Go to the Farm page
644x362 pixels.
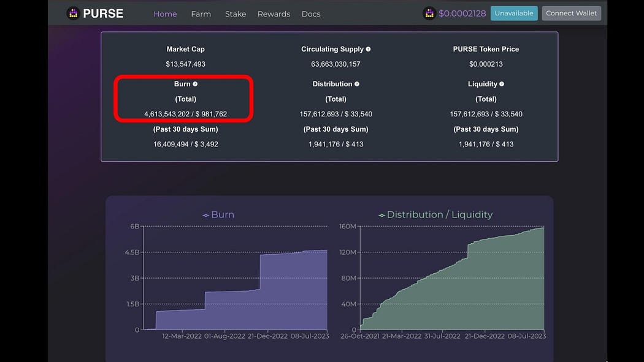pos(201,13)
